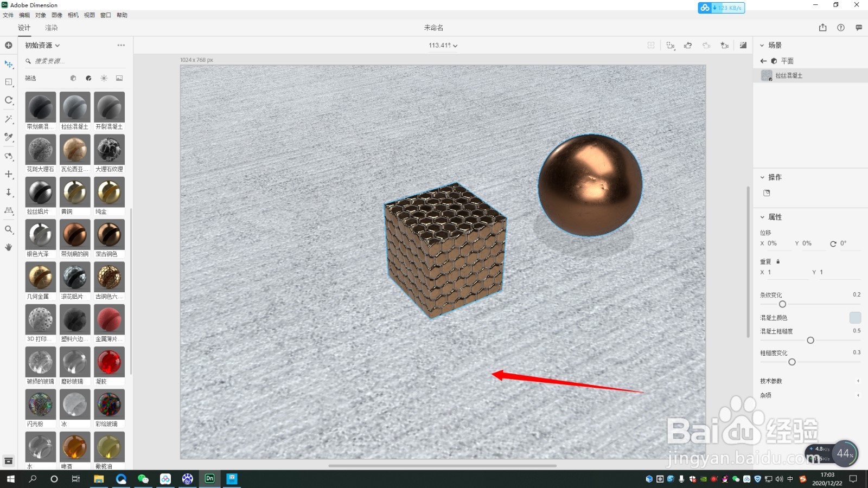Activate the Magic Wand tool
The width and height of the screenshot is (868, 488).
pyautogui.click(x=9, y=119)
